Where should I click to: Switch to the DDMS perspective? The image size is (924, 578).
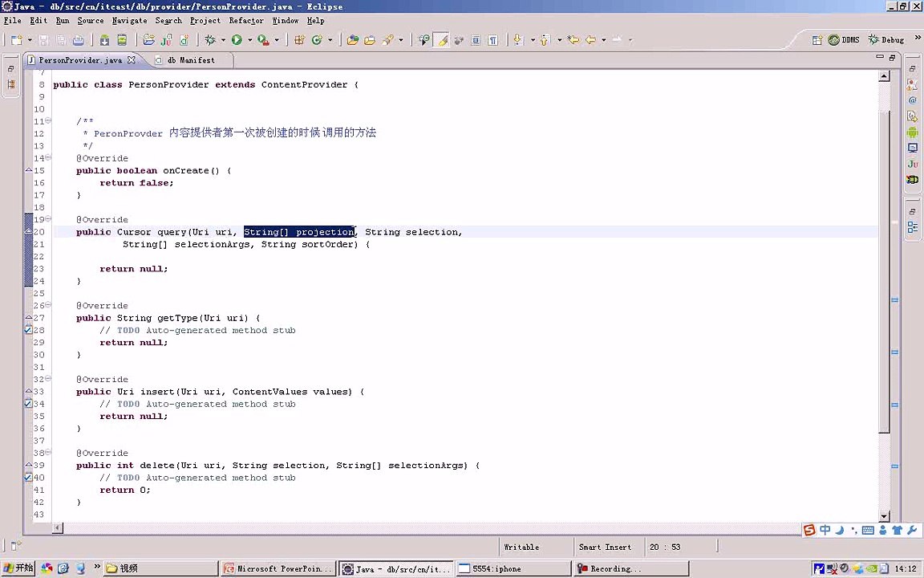coord(844,40)
